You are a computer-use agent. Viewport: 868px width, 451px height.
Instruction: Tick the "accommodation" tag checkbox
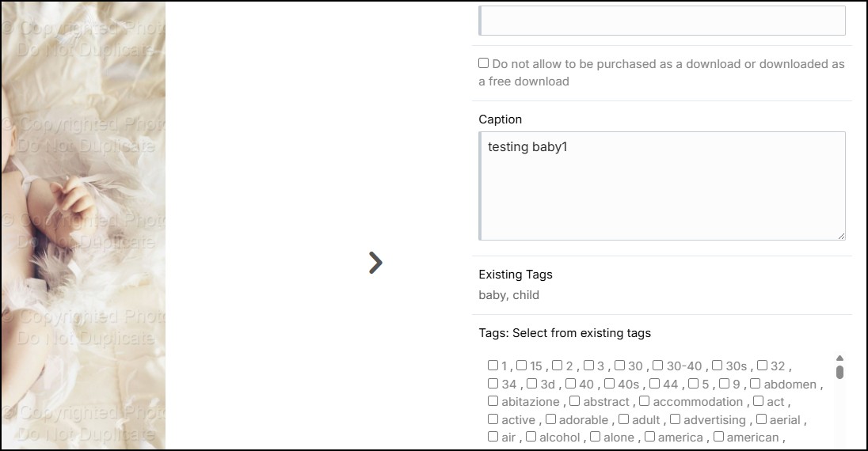645,401
